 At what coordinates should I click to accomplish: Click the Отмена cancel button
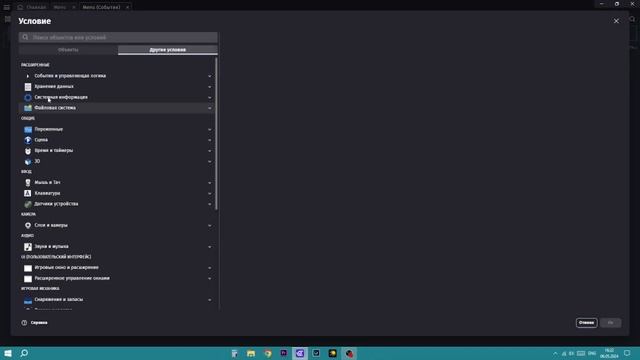(x=587, y=322)
